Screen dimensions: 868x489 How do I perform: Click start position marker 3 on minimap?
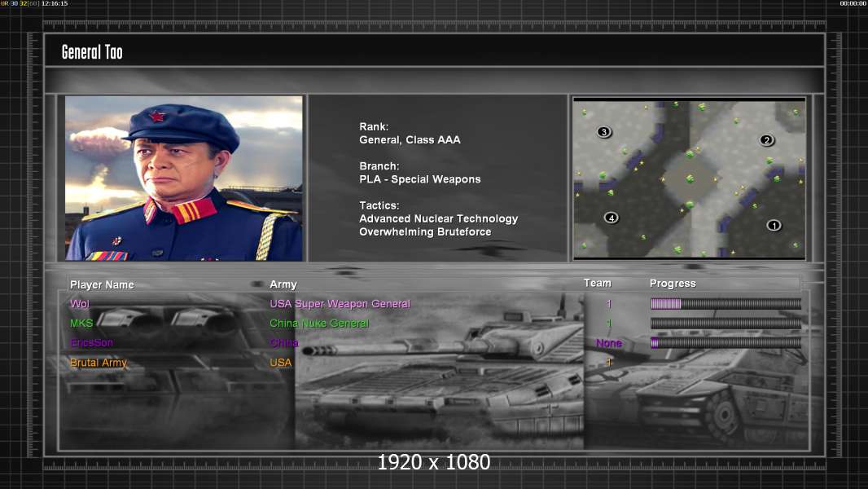pos(604,132)
